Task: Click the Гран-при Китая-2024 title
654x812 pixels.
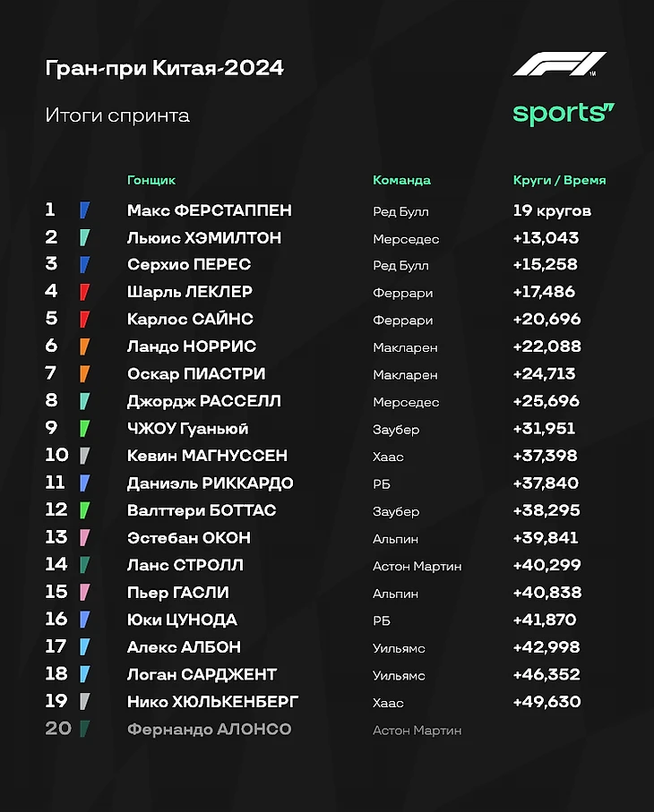Action: coord(164,68)
